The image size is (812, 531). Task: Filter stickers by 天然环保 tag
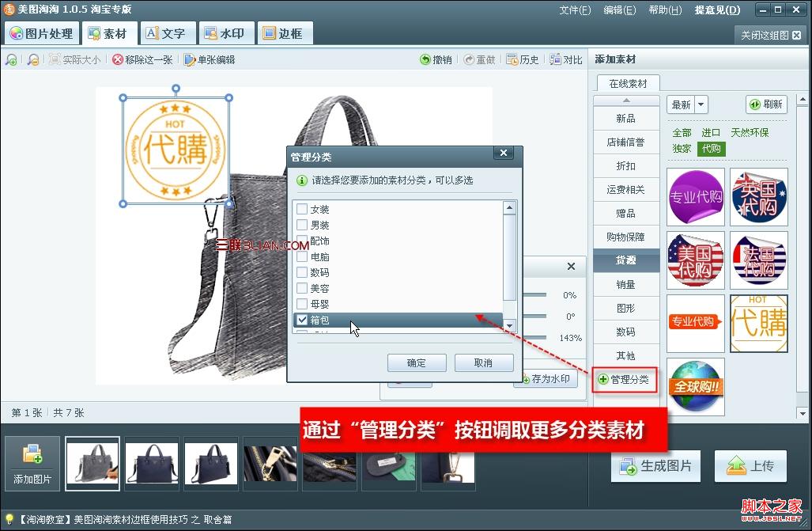[750, 133]
